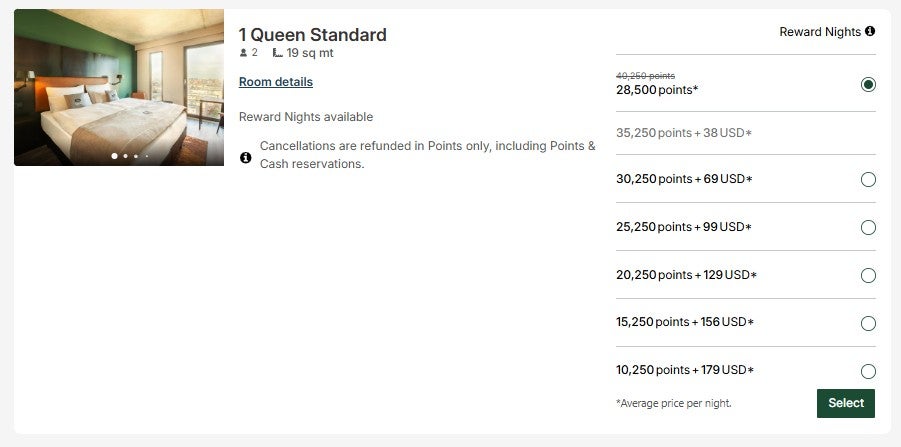901x447 pixels.
Task: Go to third photo using carousel dot
Action: click(x=136, y=156)
